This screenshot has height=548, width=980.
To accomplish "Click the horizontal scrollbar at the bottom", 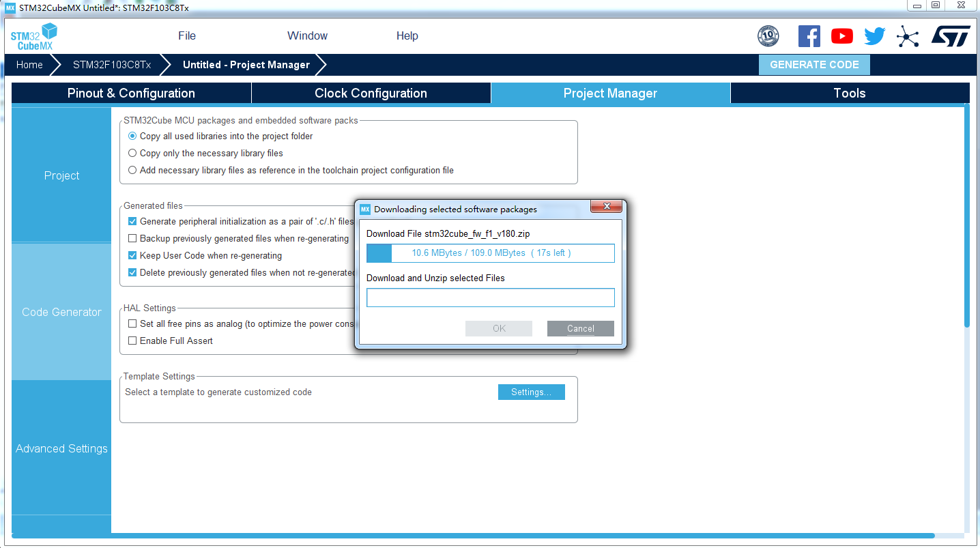I will tap(473, 536).
